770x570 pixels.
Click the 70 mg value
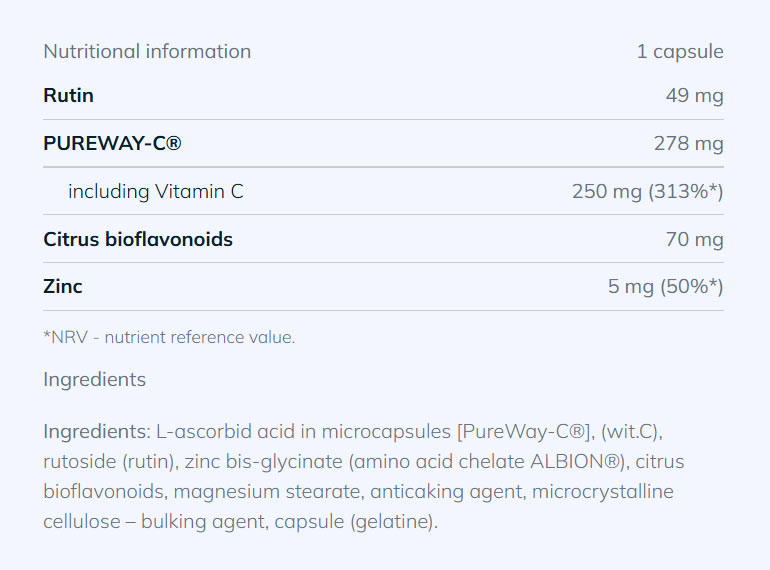pyautogui.click(x=694, y=239)
